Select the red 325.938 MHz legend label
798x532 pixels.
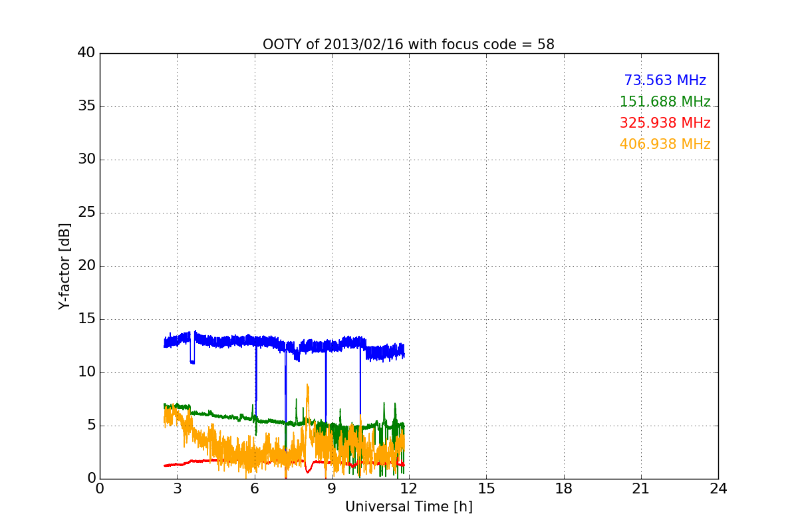(x=665, y=123)
